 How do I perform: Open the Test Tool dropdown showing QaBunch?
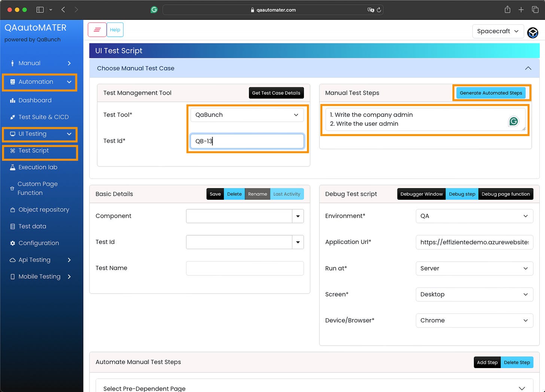[247, 115]
